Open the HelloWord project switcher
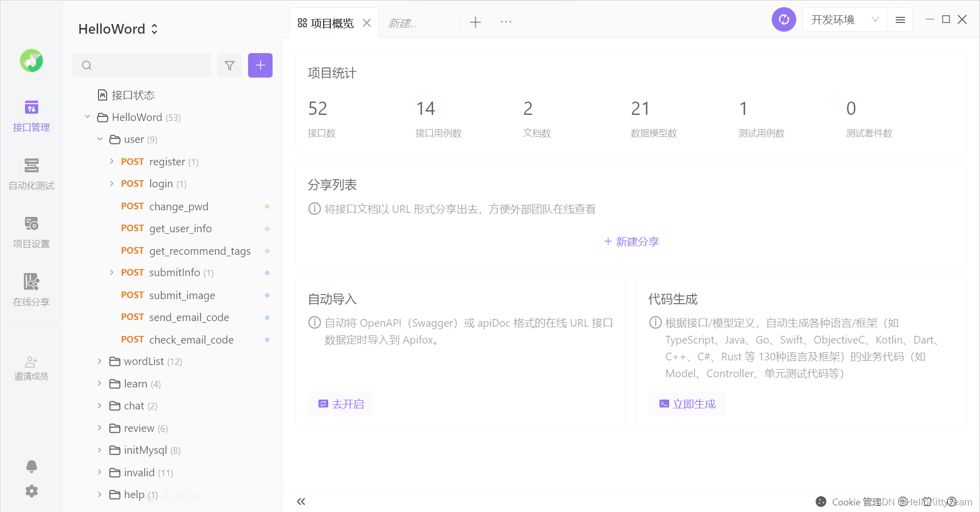This screenshot has width=980, height=512. [118, 29]
